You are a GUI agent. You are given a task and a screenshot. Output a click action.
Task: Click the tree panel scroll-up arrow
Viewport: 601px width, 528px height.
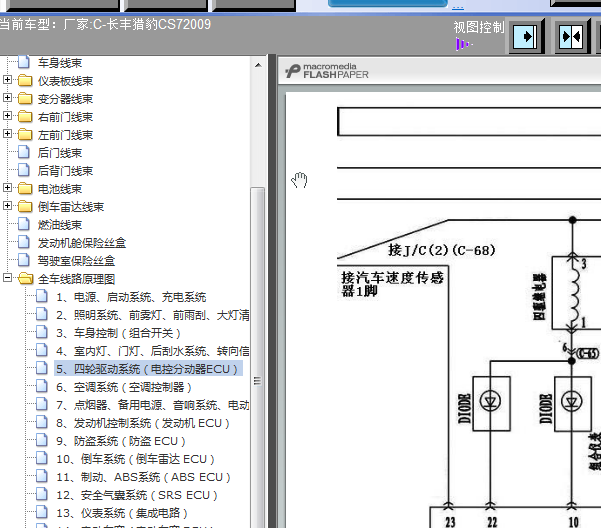(258, 65)
